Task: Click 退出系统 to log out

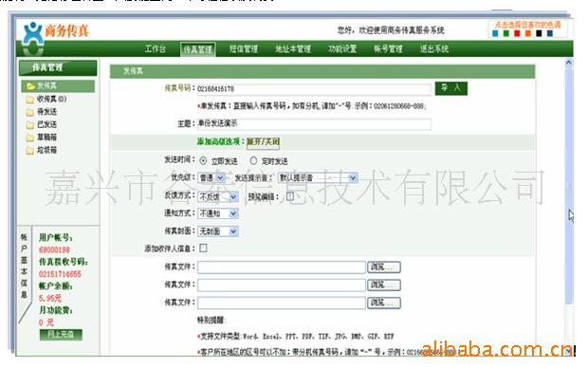Action: tap(433, 48)
